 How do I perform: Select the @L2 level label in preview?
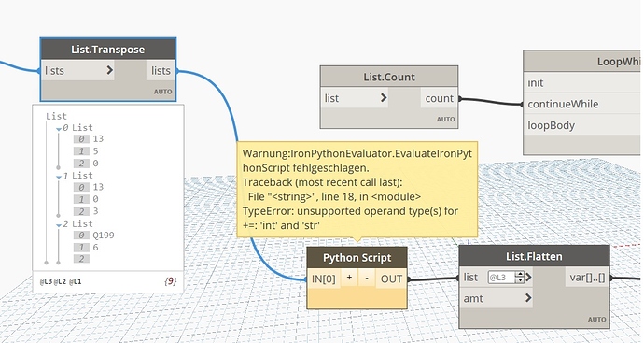(61, 281)
